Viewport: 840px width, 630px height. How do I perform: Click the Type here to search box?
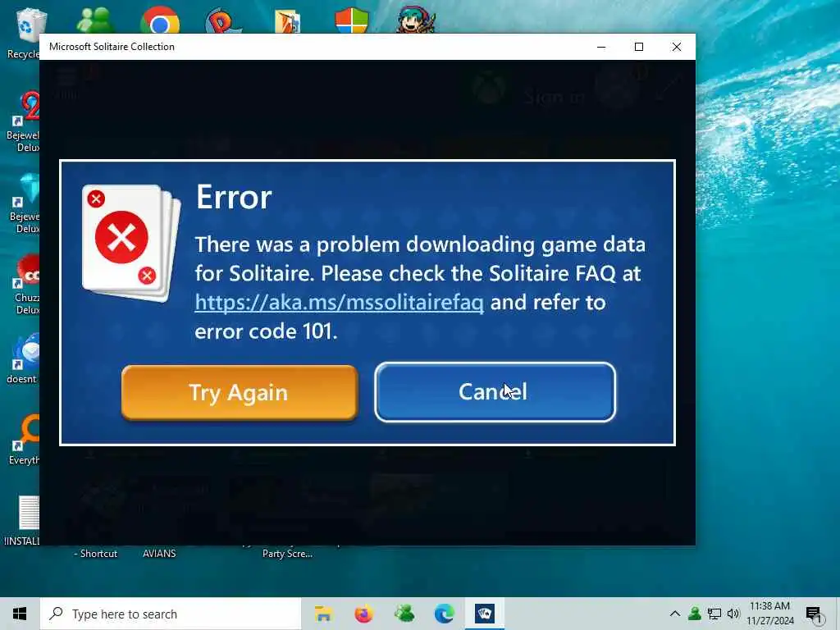click(171, 614)
